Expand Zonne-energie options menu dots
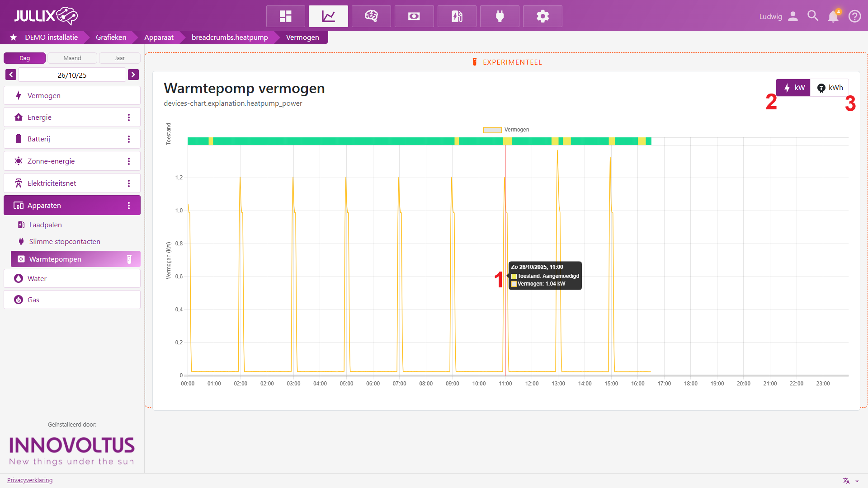 [129, 161]
